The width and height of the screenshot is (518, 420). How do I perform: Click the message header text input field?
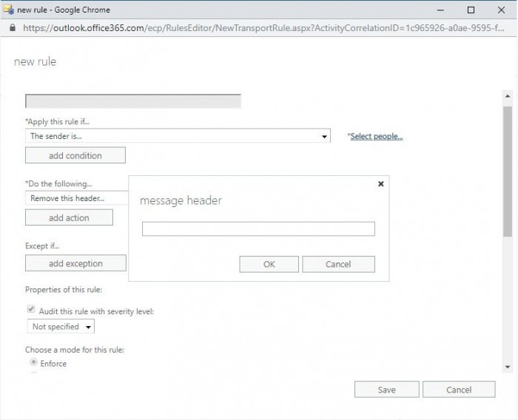[258, 229]
